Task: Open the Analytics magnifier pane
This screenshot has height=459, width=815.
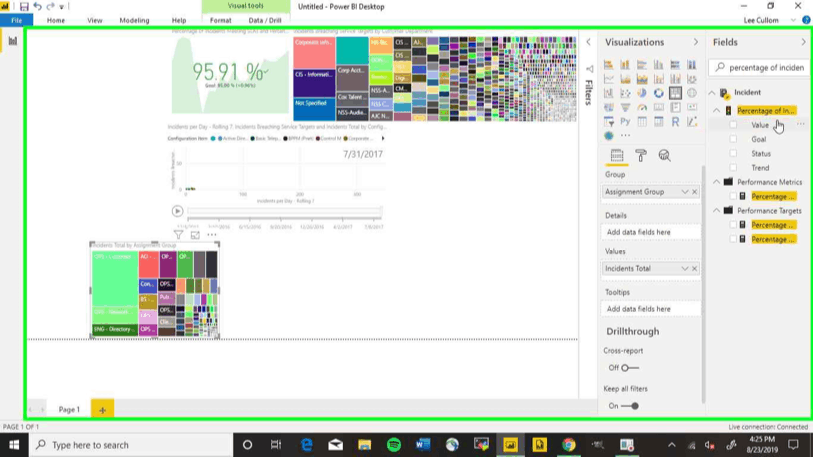Action: tap(664, 155)
